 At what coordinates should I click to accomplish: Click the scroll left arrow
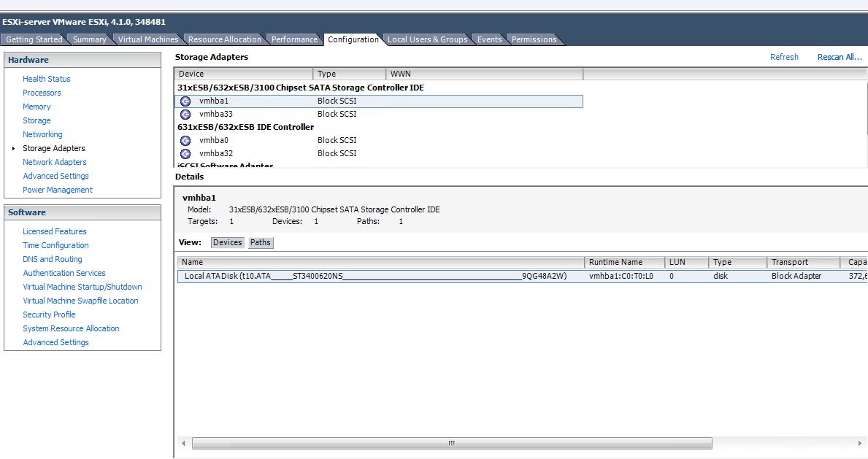(183, 444)
